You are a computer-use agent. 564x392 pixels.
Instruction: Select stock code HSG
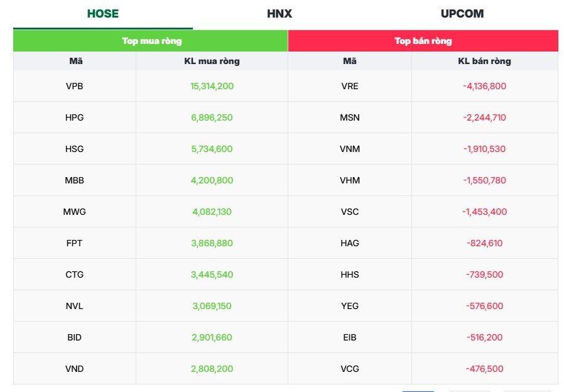[x=75, y=149]
